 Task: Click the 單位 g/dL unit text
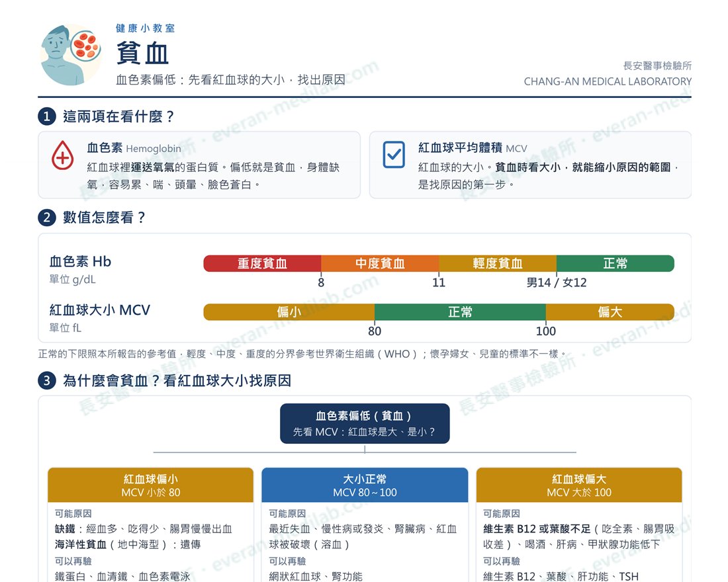pos(72,279)
